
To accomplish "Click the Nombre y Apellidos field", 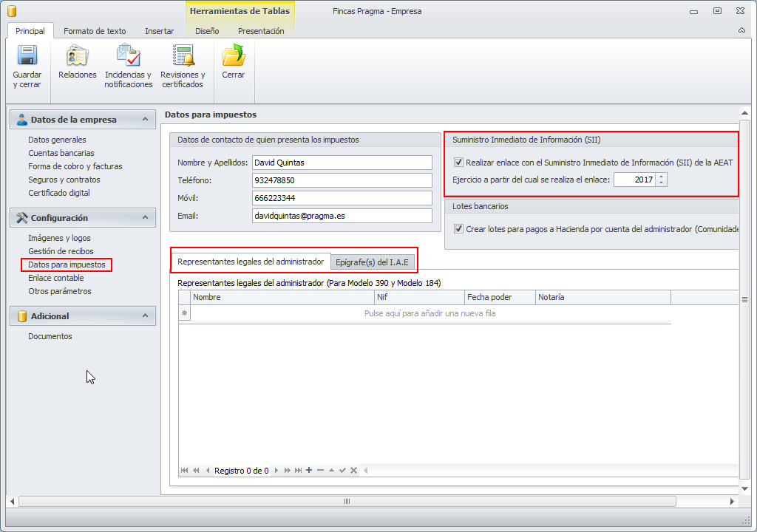I will point(342,163).
